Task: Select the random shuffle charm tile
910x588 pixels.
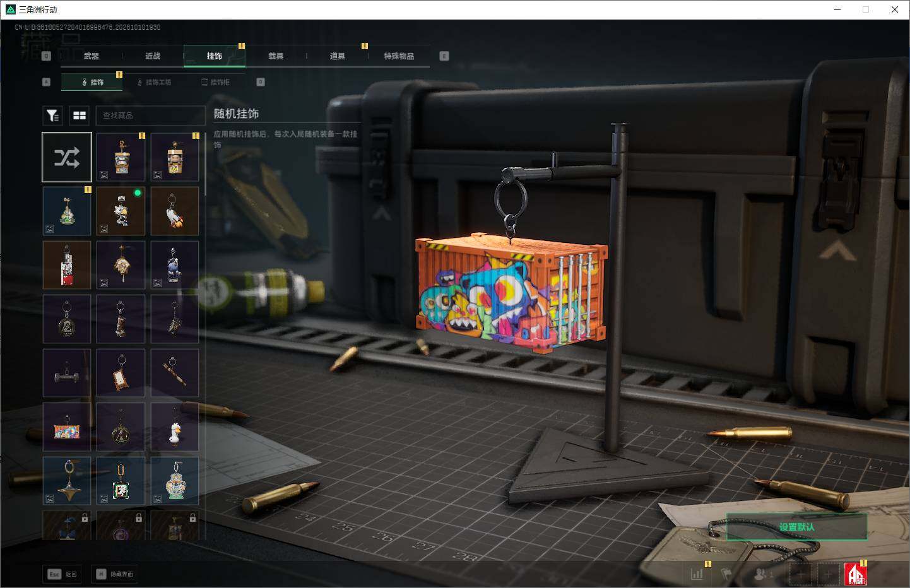Action: click(x=67, y=157)
